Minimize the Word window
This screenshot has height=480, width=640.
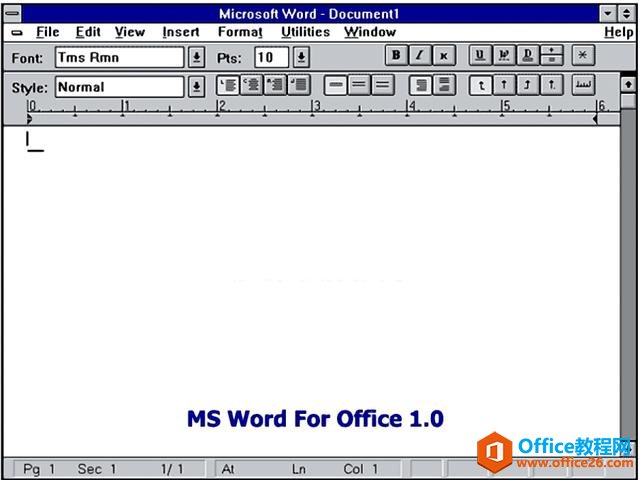[608, 14]
